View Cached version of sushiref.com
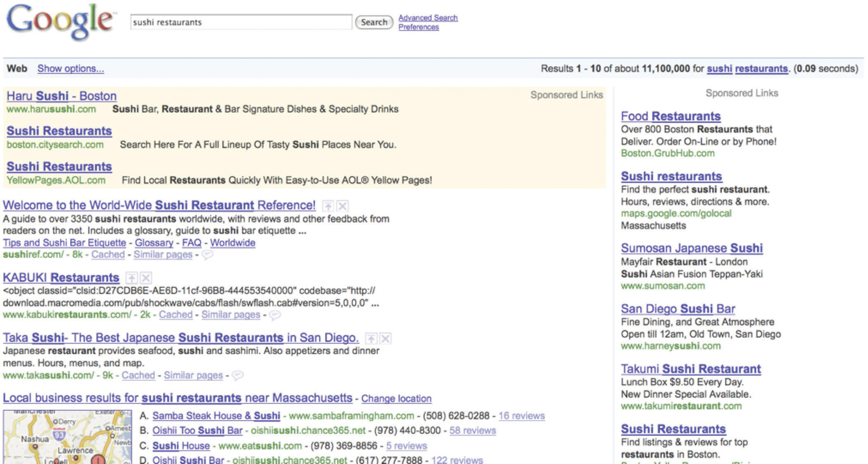The height and width of the screenshot is (464, 868). pos(108,255)
